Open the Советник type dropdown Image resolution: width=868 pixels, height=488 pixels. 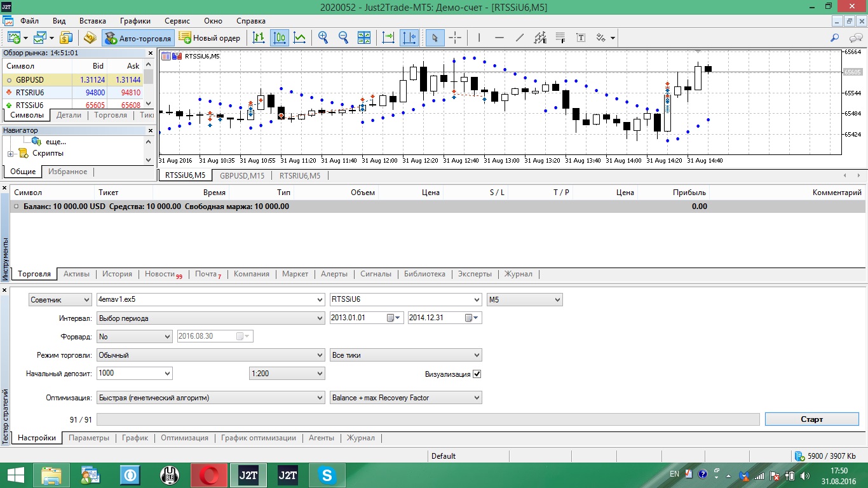pyautogui.click(x=60, y=299)
